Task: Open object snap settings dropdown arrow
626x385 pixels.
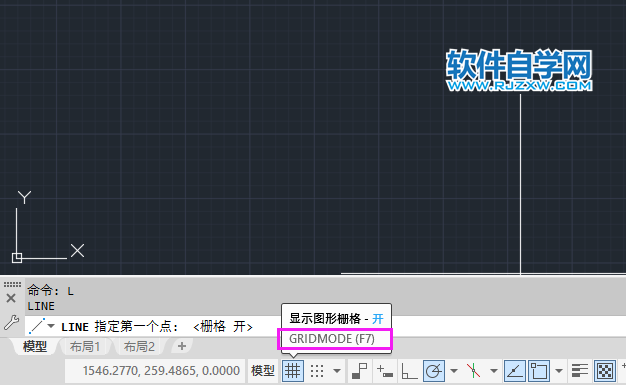Action: click(x=559, y=371)
